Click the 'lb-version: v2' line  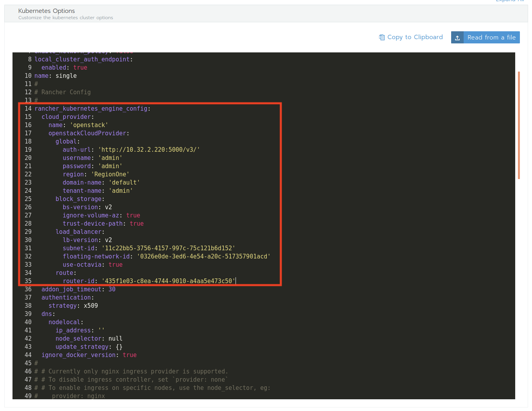(x=87, y=240)
